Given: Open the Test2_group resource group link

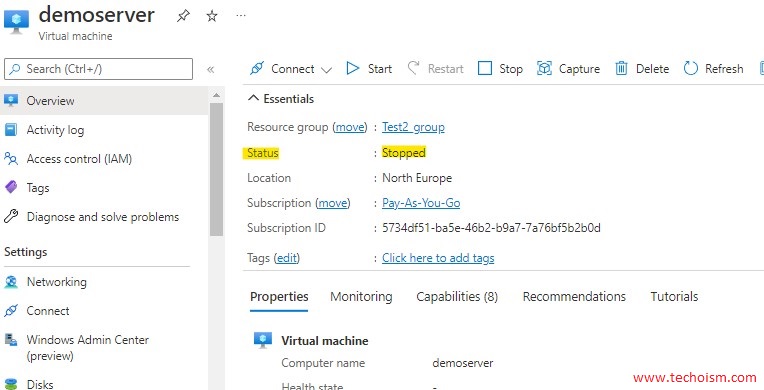Looking at the screenshot, I should 413,127.
